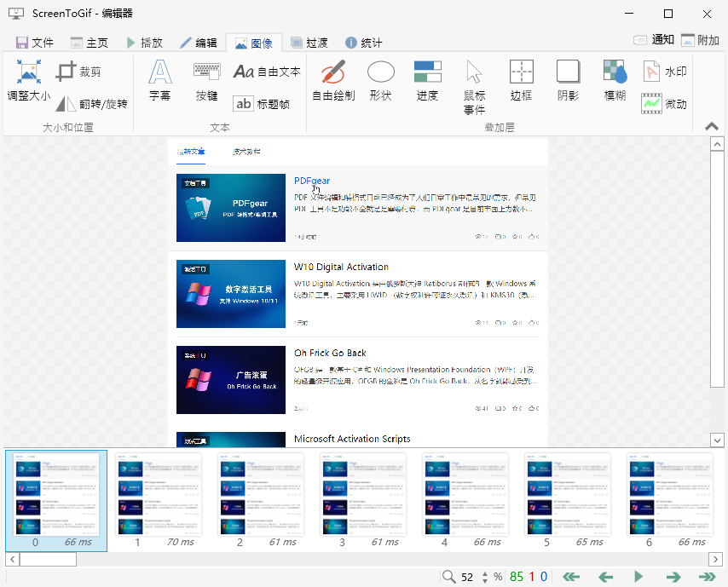Click the ScreenToGif window icon in title bar

click(16, 14)
